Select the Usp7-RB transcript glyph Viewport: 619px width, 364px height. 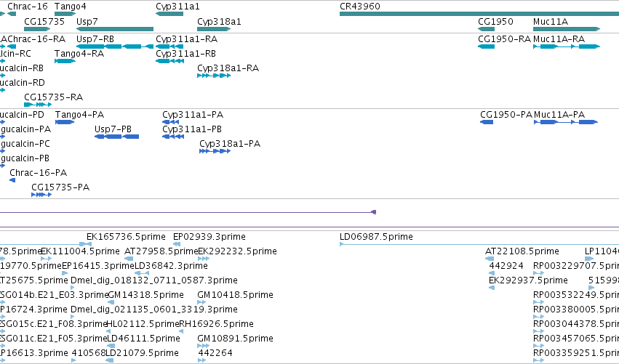(115, 46)
